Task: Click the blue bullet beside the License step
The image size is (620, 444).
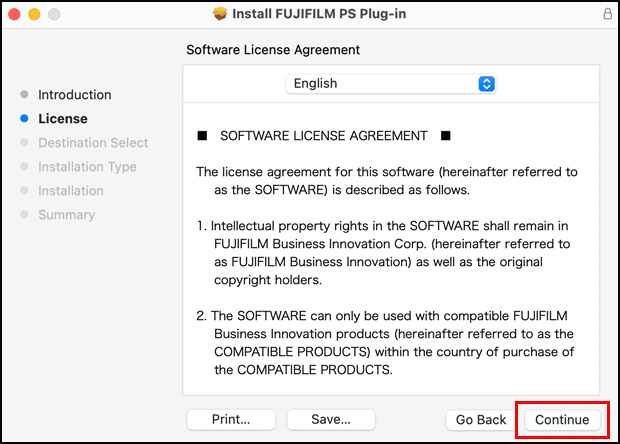Action: coord(24,119)
